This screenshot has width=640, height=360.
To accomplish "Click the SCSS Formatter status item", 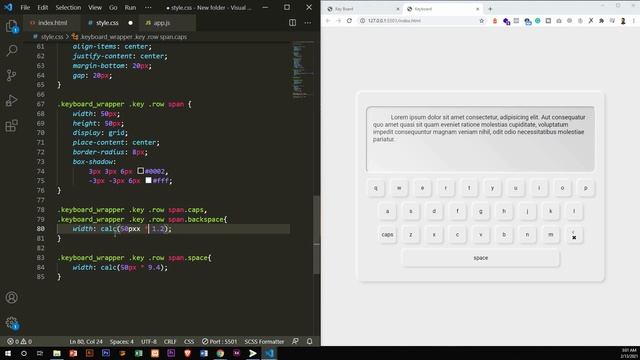I will click(264, 341).
